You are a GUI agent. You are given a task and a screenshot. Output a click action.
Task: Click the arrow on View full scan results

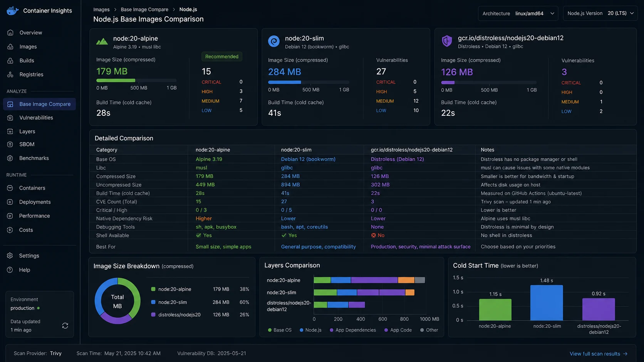coord(625,354)
